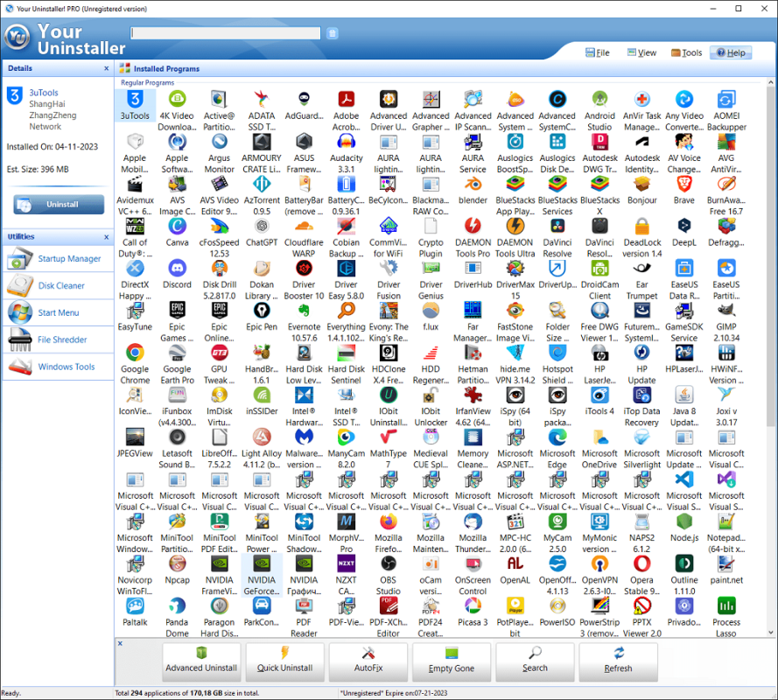Image resolution: width=778 pixels, height=700 pixels.
Task: Click inside the search input field
Action: click(225, 32)
